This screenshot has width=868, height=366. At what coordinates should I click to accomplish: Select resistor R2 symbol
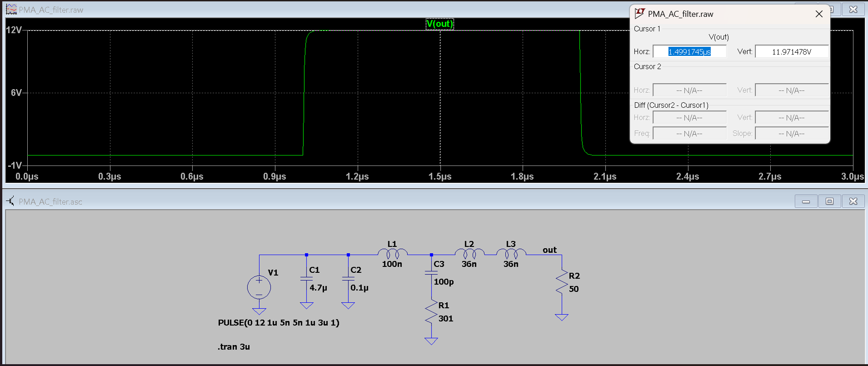(x=562, y=282)
